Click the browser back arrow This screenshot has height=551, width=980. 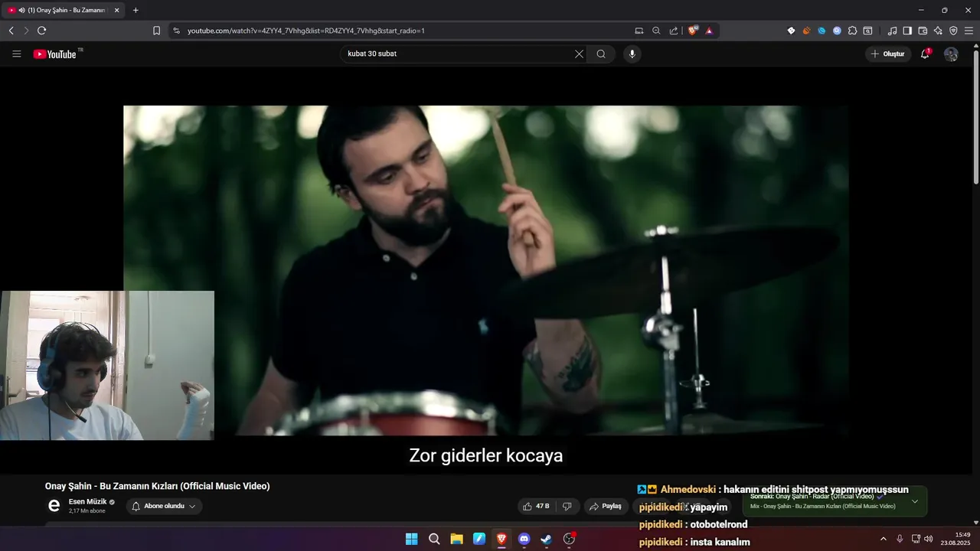coord(11,31)
